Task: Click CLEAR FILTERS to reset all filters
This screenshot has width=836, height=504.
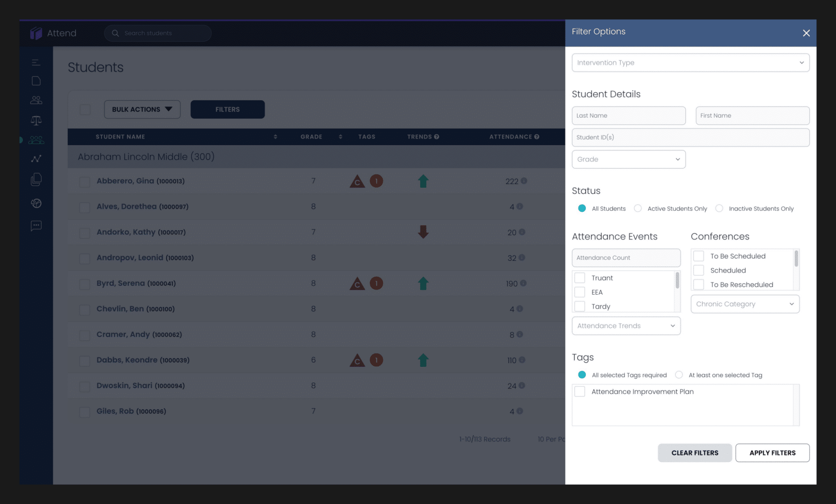Action: pos(694,453)
